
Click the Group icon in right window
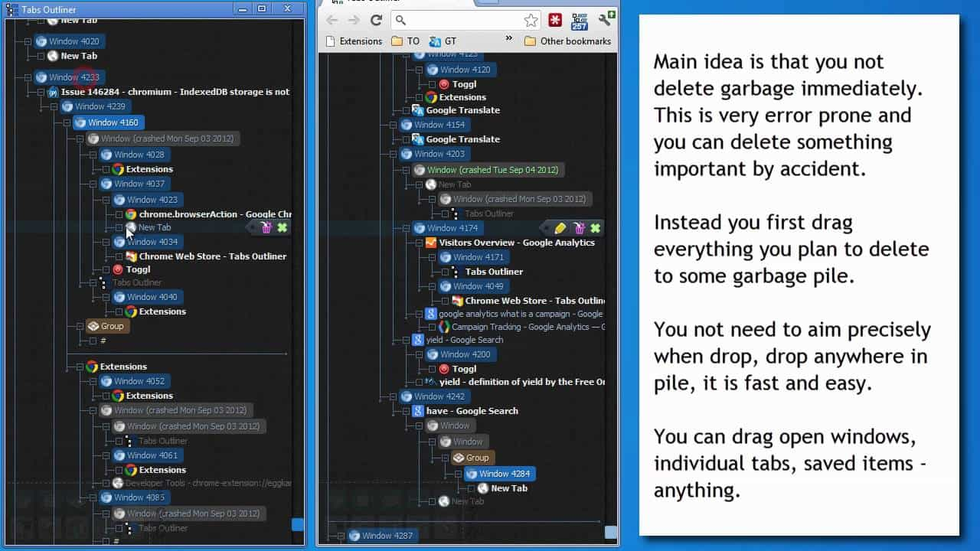458,458
